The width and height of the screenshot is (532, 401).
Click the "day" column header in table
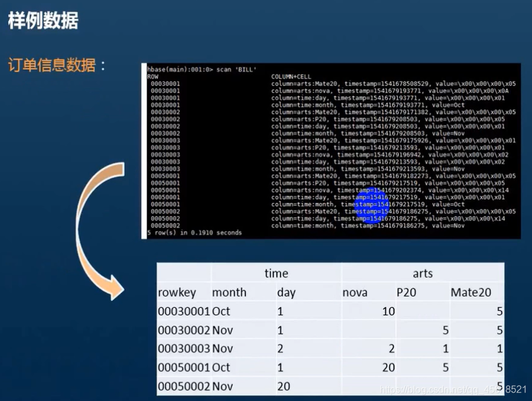[287, 292]
